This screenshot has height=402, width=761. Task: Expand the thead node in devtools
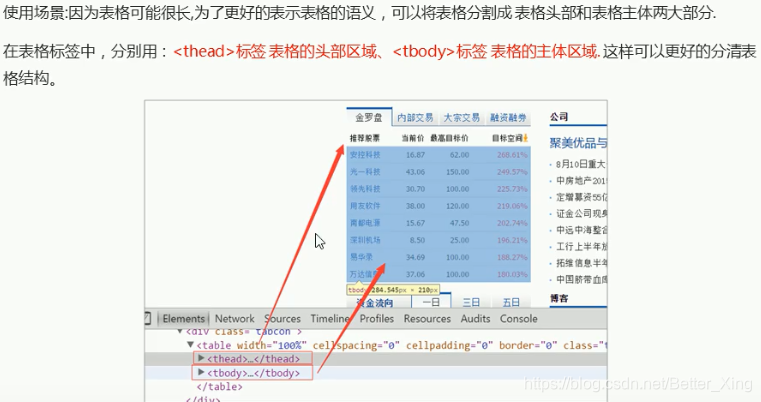click(201, 358)
